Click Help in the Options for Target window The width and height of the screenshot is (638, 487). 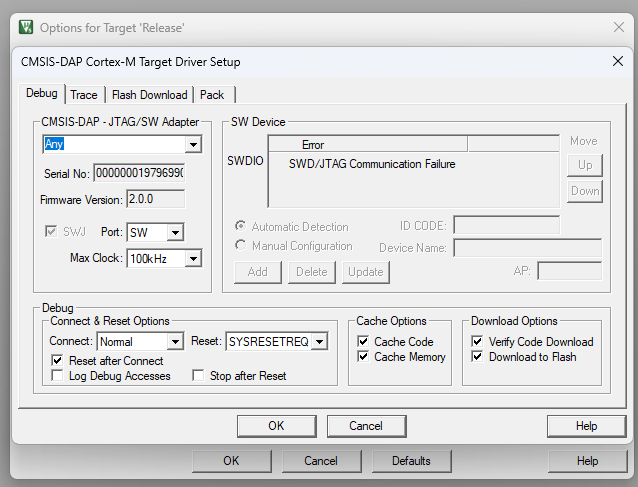click(x=588, y=461)
